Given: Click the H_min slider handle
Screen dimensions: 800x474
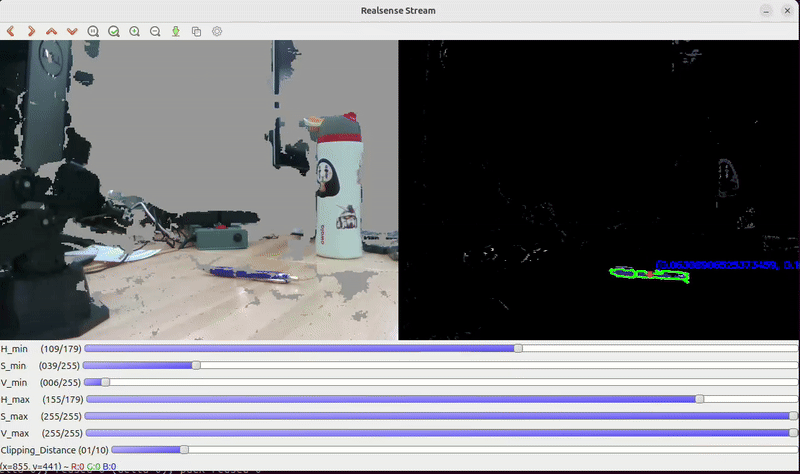Looking at the screenshot, I should [518, 348].
